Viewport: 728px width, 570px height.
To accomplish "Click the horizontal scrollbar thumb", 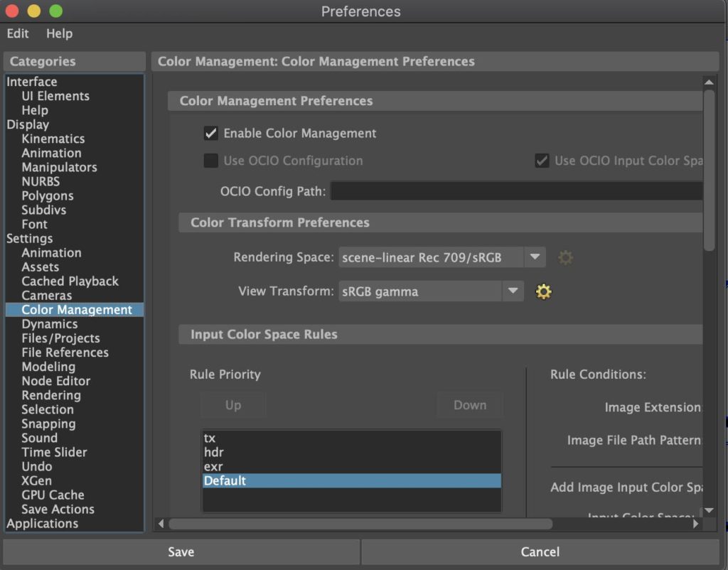I will 360,524.
